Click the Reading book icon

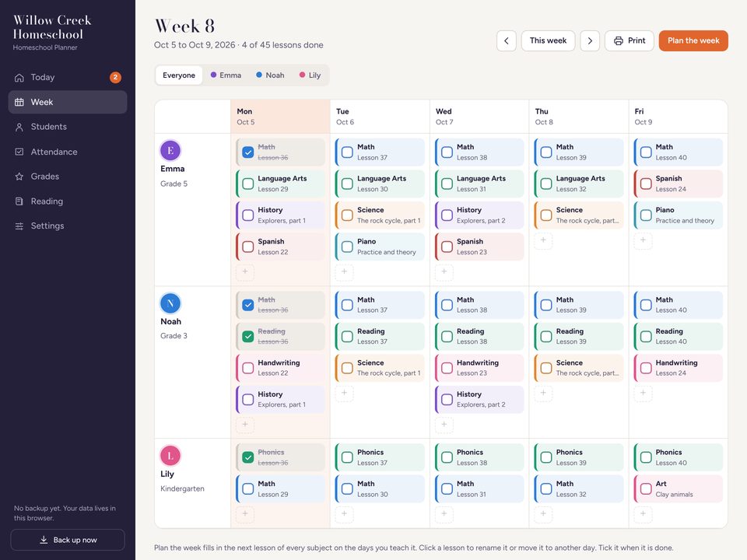[19, 201]
